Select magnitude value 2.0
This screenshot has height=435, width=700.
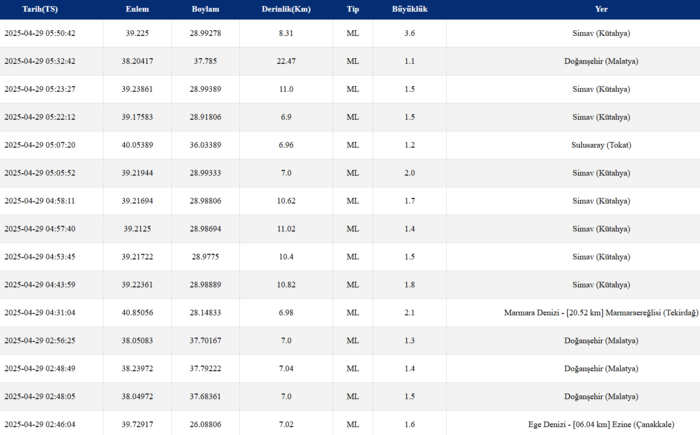click(x=410, y=173)
